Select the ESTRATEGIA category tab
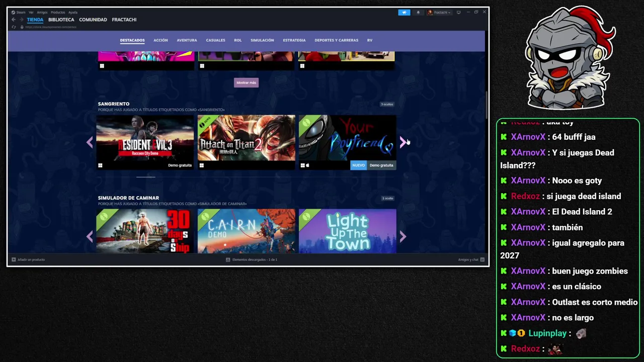Viewport: 644px width, 362px height. click(294, 40)
